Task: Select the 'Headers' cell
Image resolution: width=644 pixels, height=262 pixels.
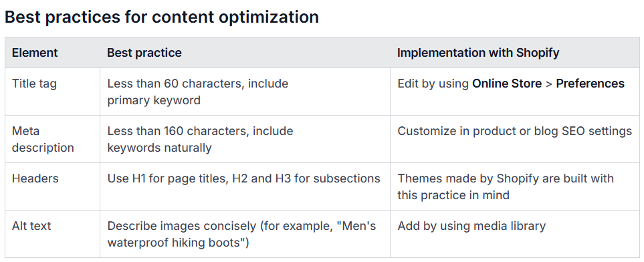Action: point(53,186)
